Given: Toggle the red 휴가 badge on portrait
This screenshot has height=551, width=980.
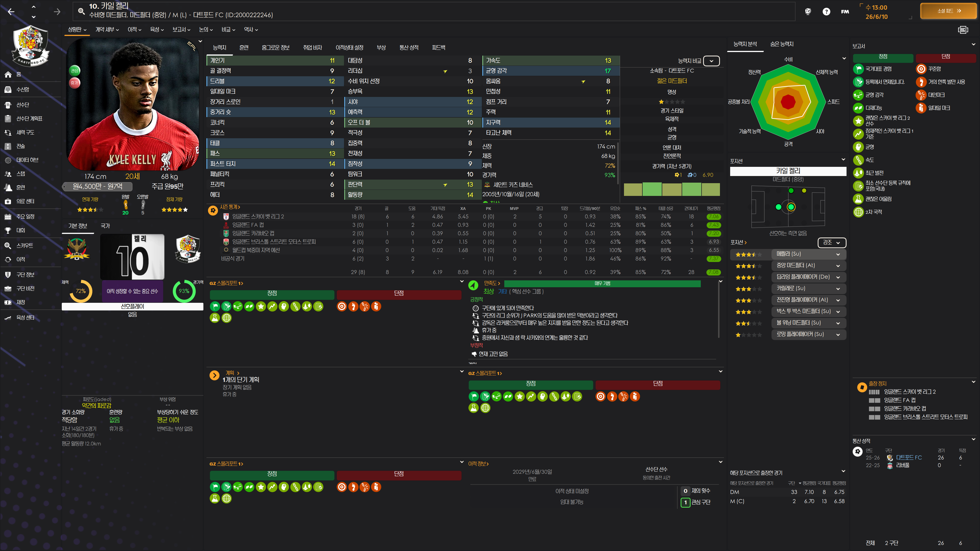Looking at the screenshot, I should pyautogui.click(x=75, y=82).
